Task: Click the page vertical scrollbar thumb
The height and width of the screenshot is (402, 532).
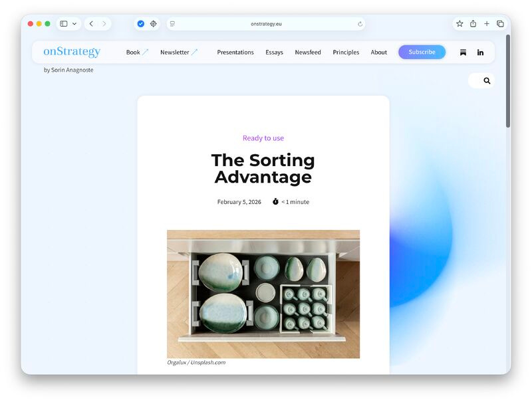Action: point(508,81)
